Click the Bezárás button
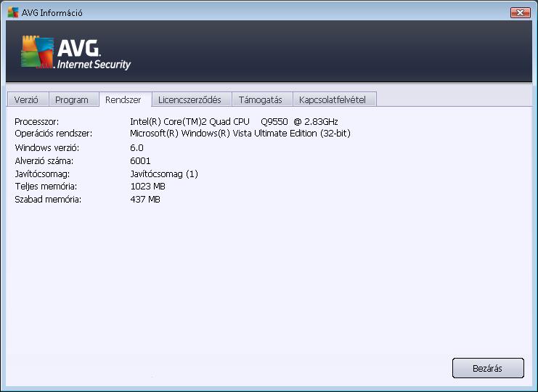 click(488, 368)
